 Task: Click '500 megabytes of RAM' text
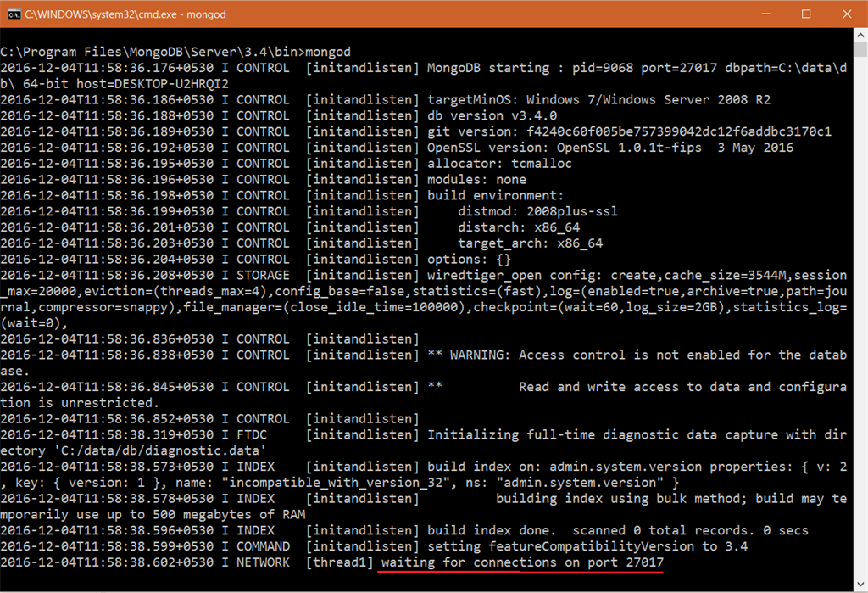click(x=229, y=515)
